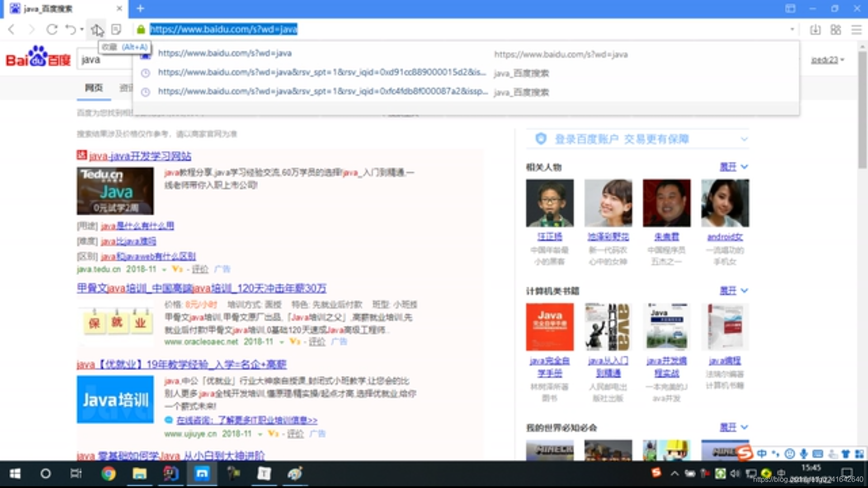Image resolution: width=868 pixels, height=488 pixels.
Task: Open 甲骨文java培训 result title link
Action: 202,288
